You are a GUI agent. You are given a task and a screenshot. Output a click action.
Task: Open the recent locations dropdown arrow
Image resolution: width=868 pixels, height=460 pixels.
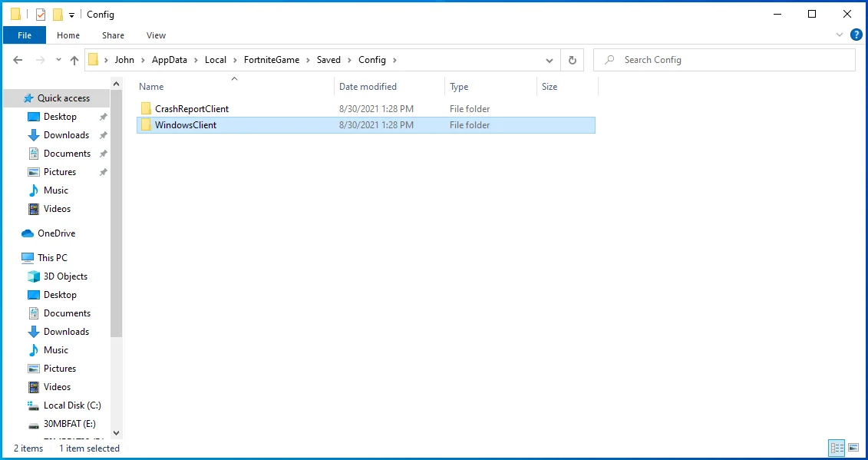(x=58, y=60)
